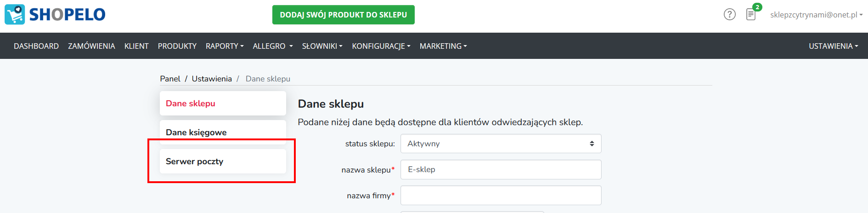Click Dodaj swój produkt do sklepu button
The width and height of the screenshot is (868, 213).
pos(344,15)
